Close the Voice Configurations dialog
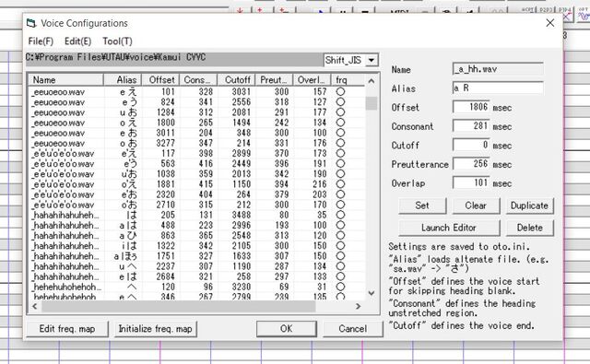590x364 pixels. tap(549, 23)
